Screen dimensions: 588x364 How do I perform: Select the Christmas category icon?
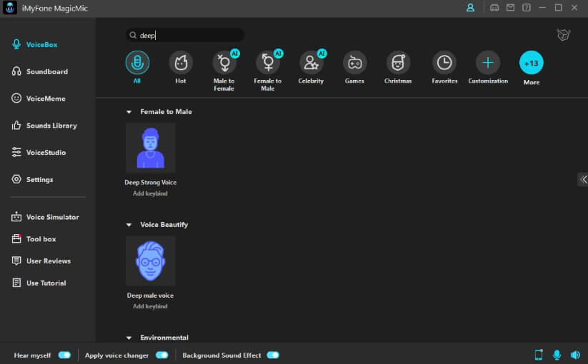point(398,63)
